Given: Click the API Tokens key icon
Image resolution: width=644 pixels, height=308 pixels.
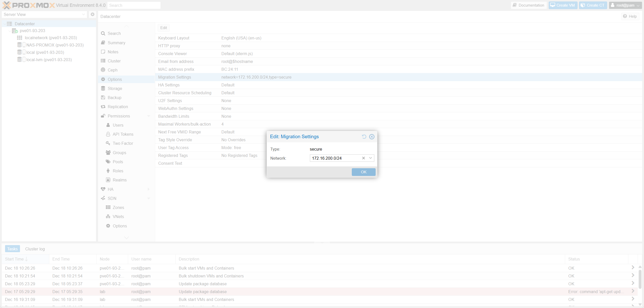Looking at the screenshot, I should coord(108,134).
